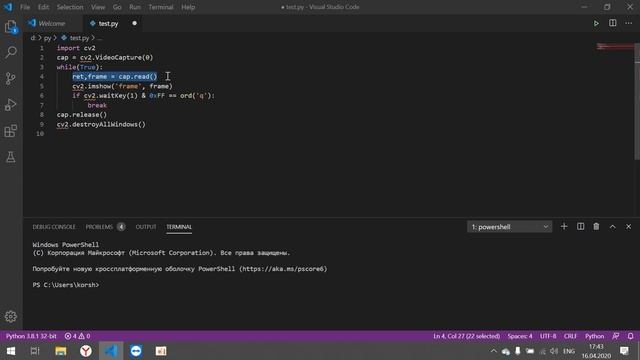Viewport: 640px width, 360px height.
Task: Switch to the Welcome tab
Action: [52, 23]
